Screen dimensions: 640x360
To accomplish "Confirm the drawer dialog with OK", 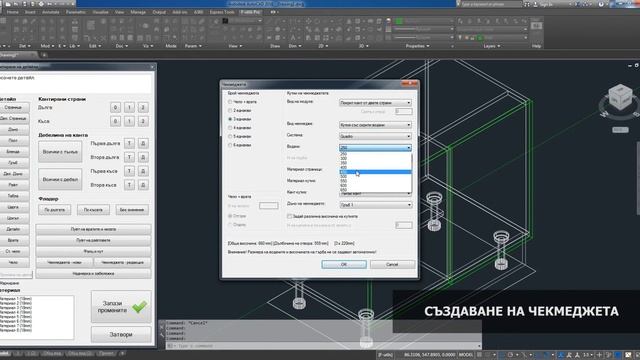I will [x=344, y=264].
